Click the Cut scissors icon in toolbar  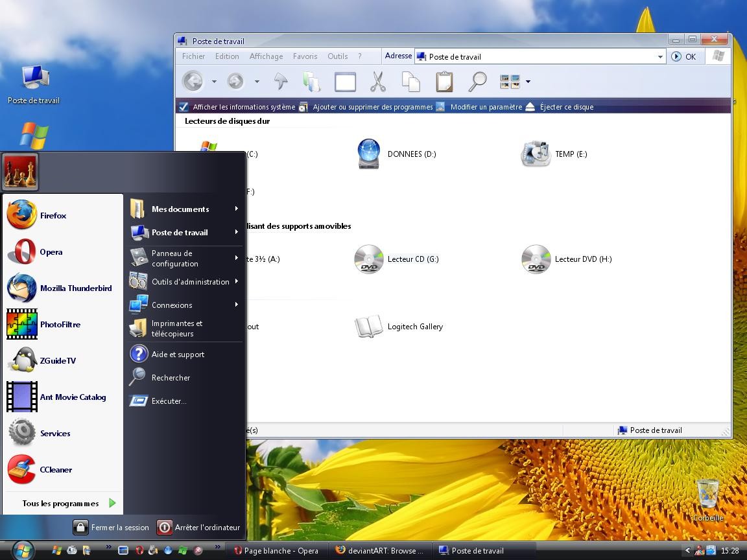[377, 82]
